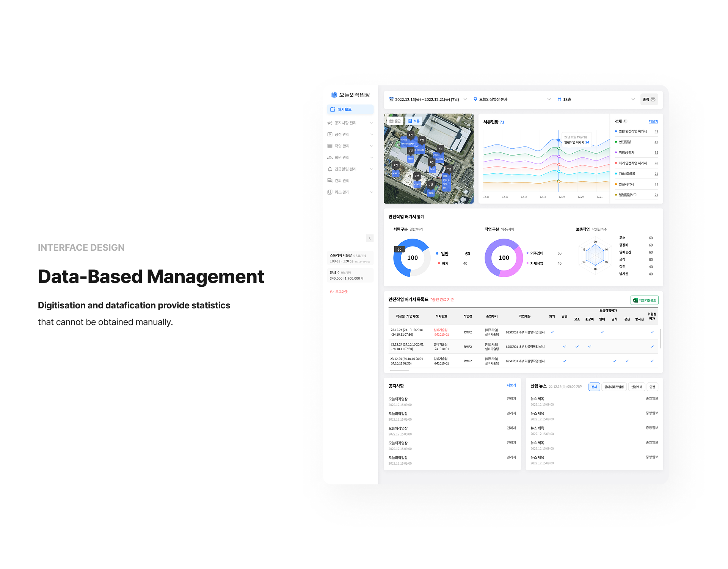Collapse the sidebar with the arrow button

tap(370, 238)
